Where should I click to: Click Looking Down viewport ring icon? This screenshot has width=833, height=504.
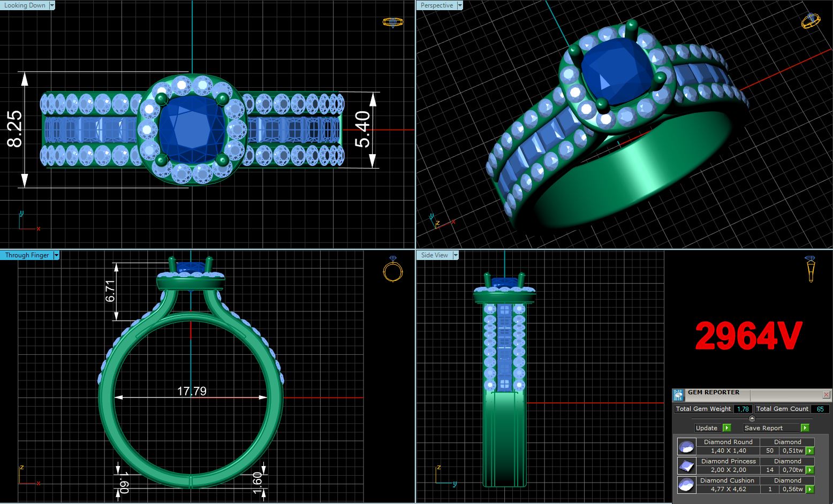point(392,22)
